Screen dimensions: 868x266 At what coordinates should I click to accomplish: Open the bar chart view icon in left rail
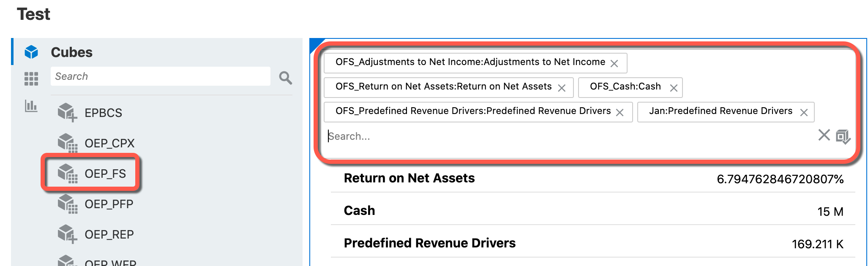click(30, 108)
